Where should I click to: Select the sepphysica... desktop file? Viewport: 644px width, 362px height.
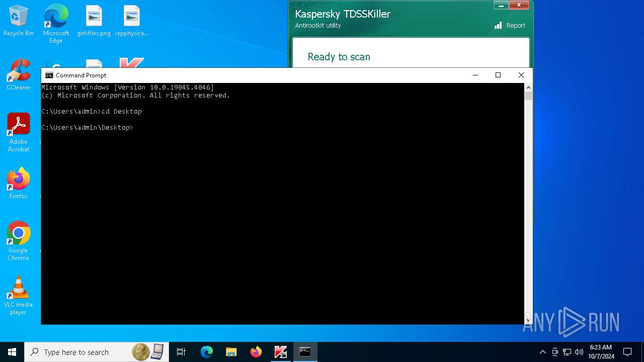[131, 21]
